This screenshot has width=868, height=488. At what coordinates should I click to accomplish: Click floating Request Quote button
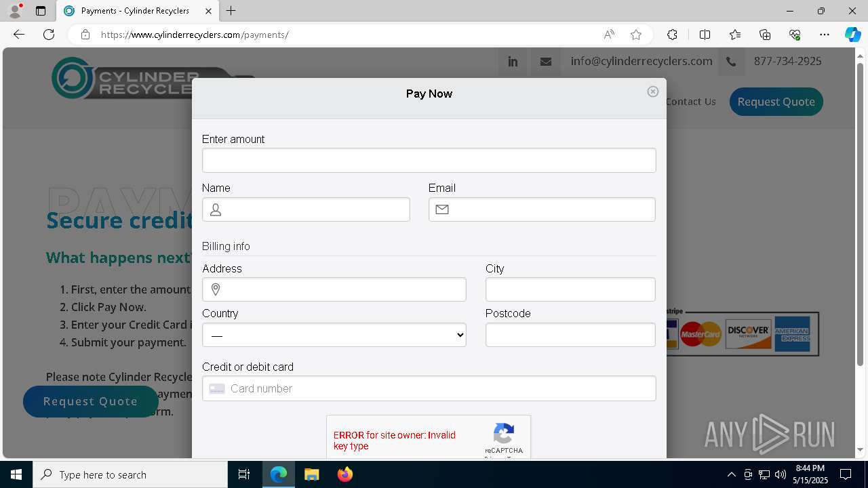point(91,401)
